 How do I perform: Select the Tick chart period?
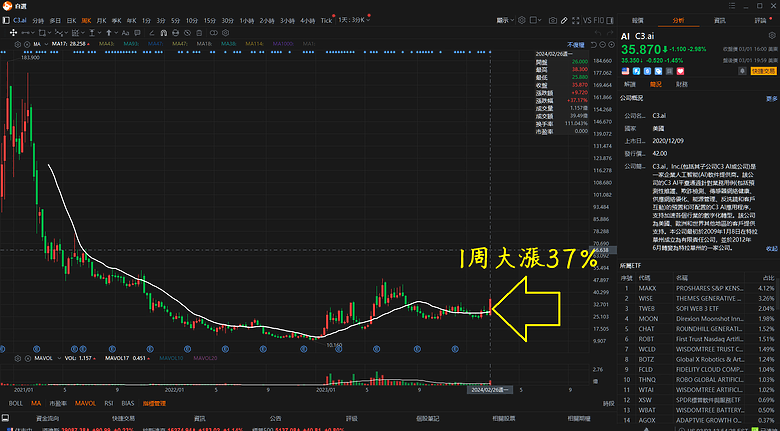tap(326, 20)
